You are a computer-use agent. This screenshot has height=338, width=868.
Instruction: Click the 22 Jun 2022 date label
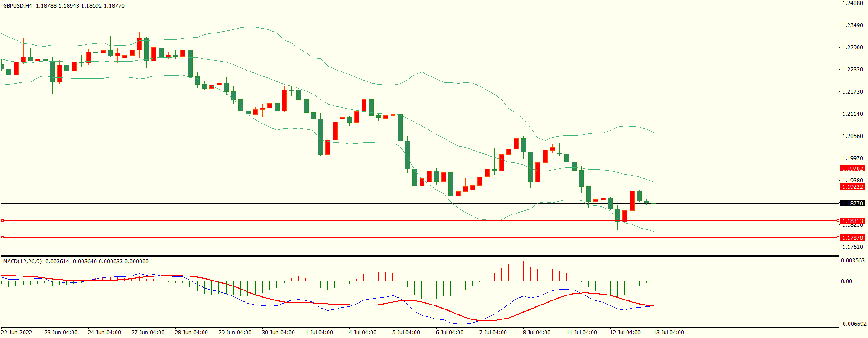[x=16, y=332]
